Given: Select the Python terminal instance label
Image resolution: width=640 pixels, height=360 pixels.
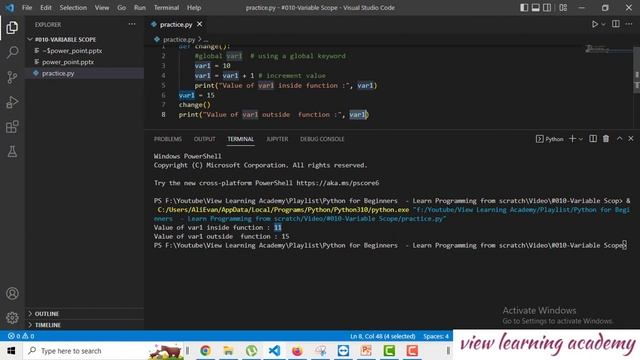Looking at the screenshot, I should coord(549,139).
